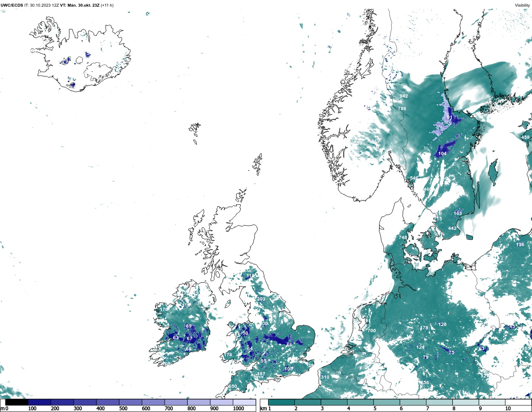Click the '163' visibility value
Image resolution: width=532 pixels, height=412 pixels.
(458, 213)
